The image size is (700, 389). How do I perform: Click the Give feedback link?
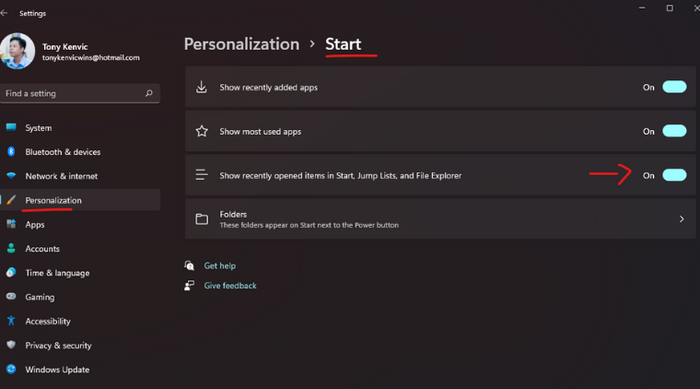230,285
